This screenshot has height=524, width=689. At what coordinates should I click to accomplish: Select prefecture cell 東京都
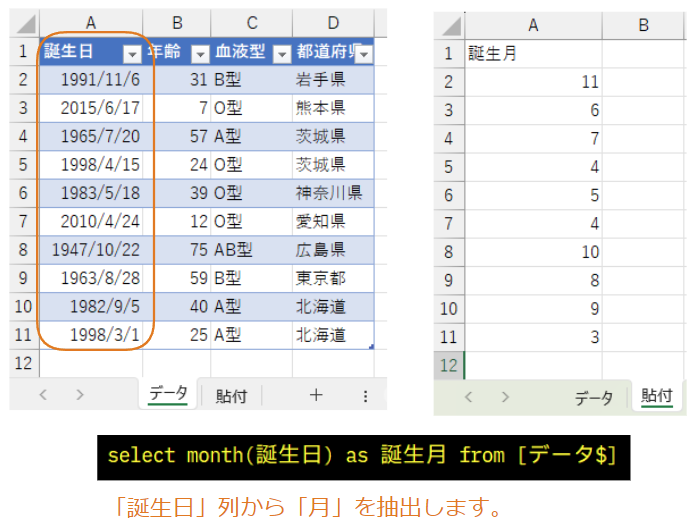[333, 278]
